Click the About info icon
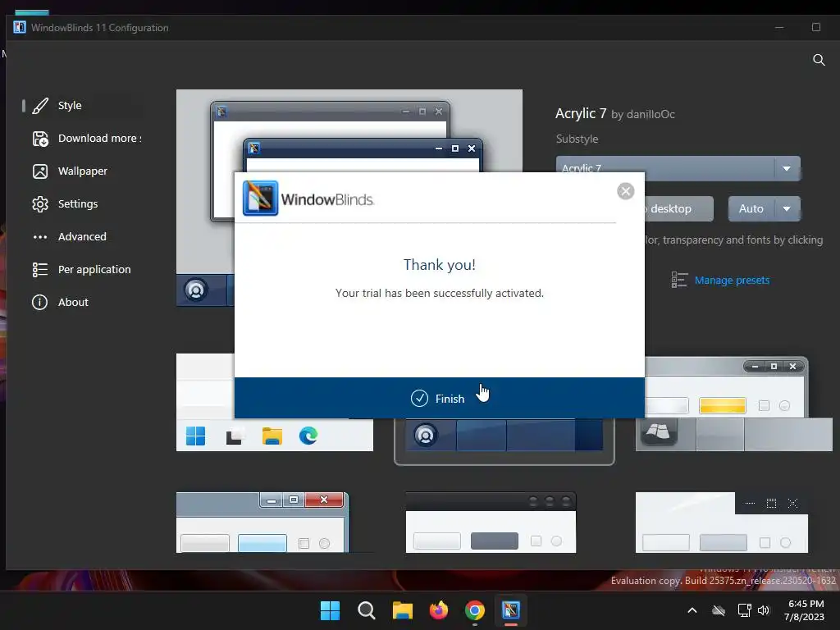Image resolution: width=840 pixels, height=630 pixels. 39,302
